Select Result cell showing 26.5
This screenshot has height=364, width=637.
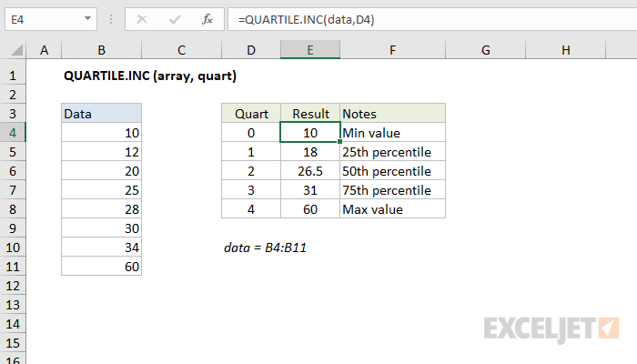[x=310, y=171]
